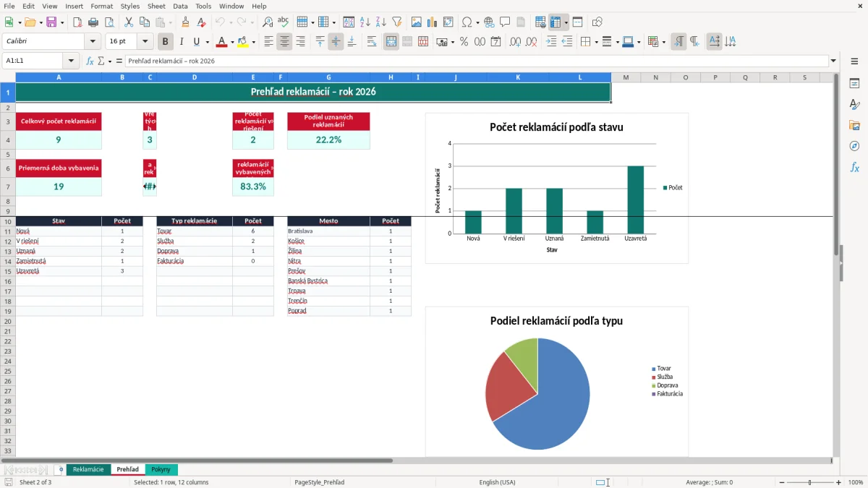
Task: Open the Format menu
Action: pos(101,6)
